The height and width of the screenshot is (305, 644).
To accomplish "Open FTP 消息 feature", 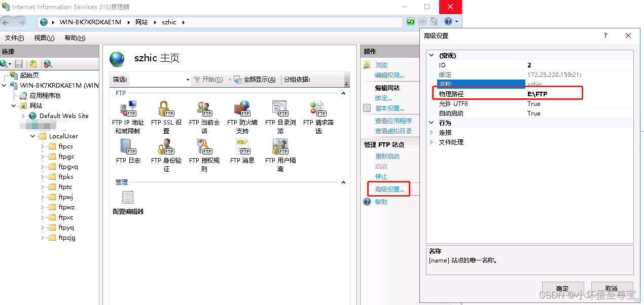I will pyautogui.click(x=242, y=151).
